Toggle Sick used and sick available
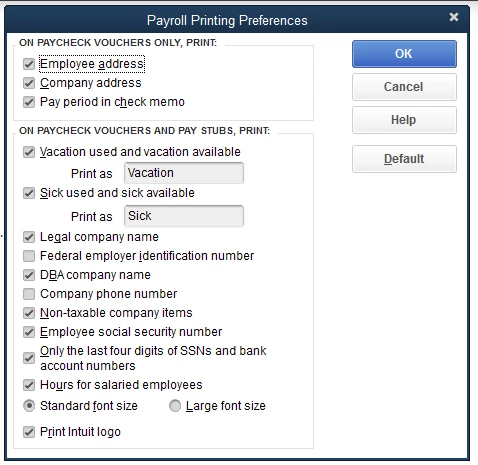 (29, 193)
